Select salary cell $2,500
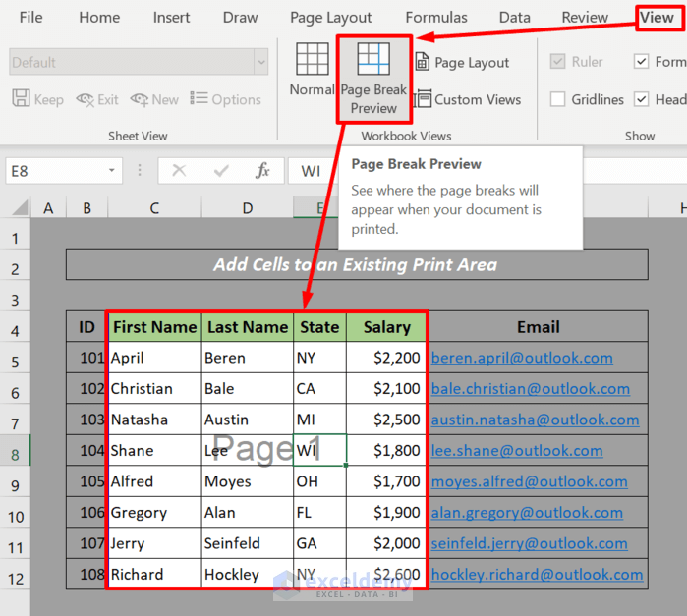Screen dimensions: 687x616 [x=386, y=420]
